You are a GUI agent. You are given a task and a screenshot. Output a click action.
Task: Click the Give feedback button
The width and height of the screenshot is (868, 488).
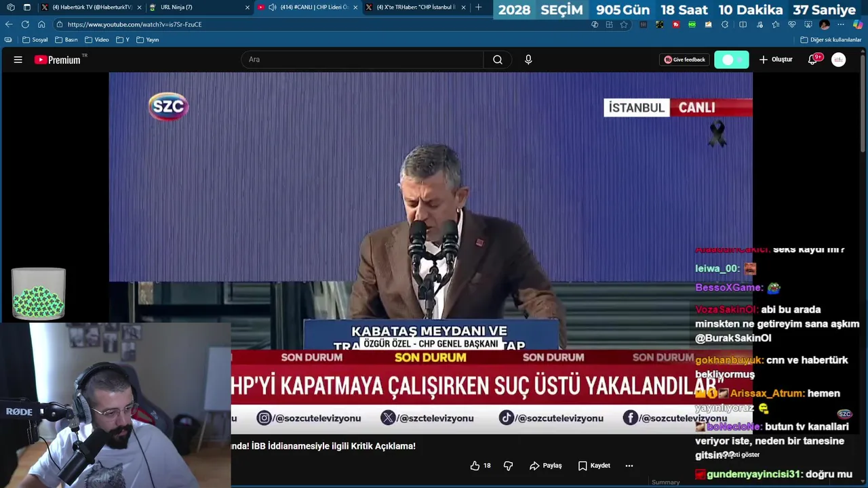684,60
